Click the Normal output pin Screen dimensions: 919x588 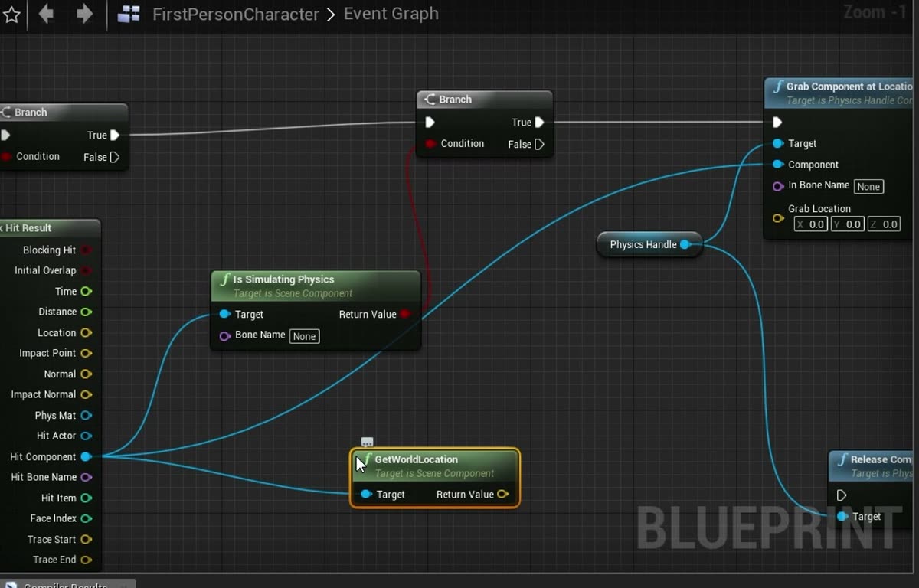(86, 374)
